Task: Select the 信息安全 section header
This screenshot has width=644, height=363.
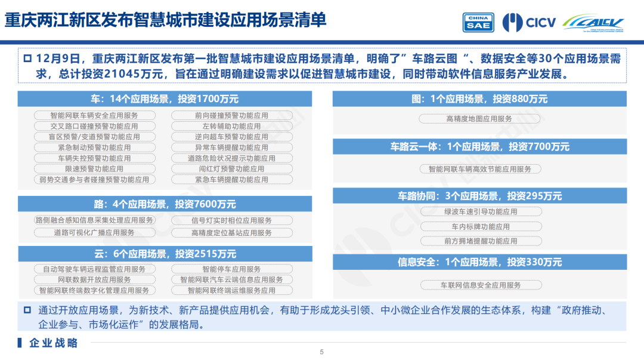Action: click(479, 262)
